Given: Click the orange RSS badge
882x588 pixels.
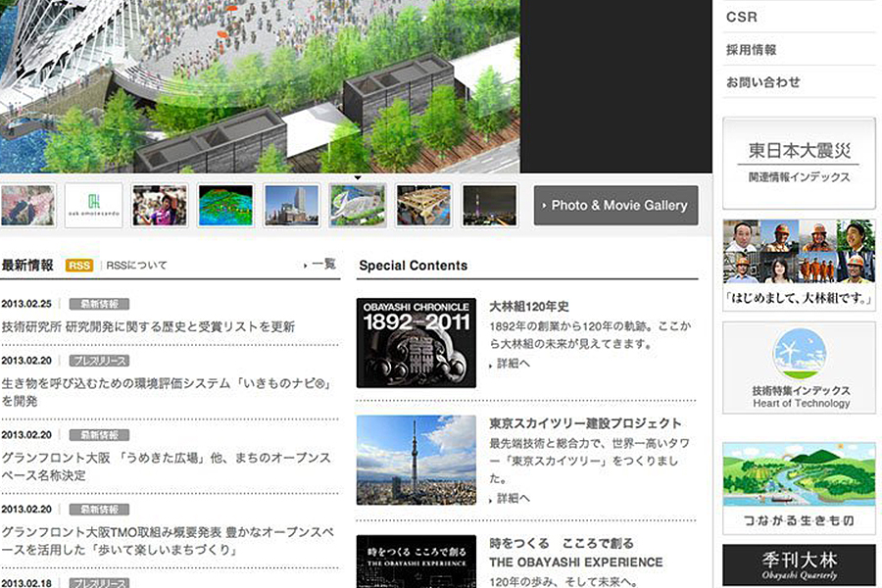Looking at the screenshot, I should click(79, 265).
